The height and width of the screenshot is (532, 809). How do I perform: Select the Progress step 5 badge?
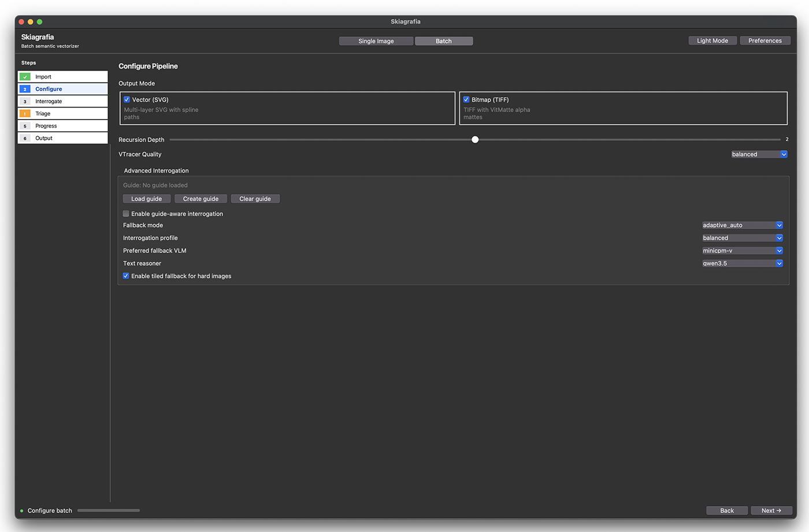[25, 125]
